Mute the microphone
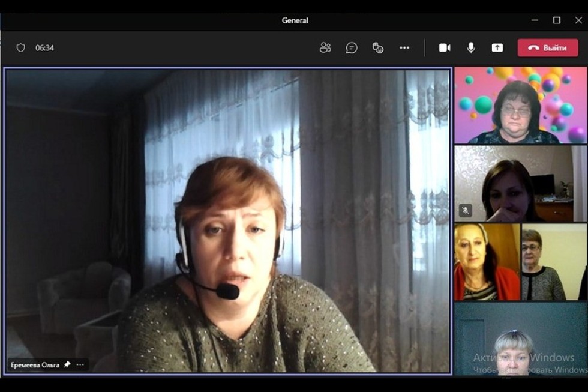 tap(471, 48)
